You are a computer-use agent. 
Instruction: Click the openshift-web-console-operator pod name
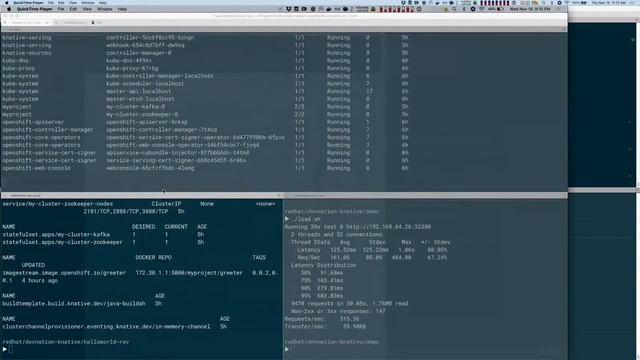[x=182, y=145]
